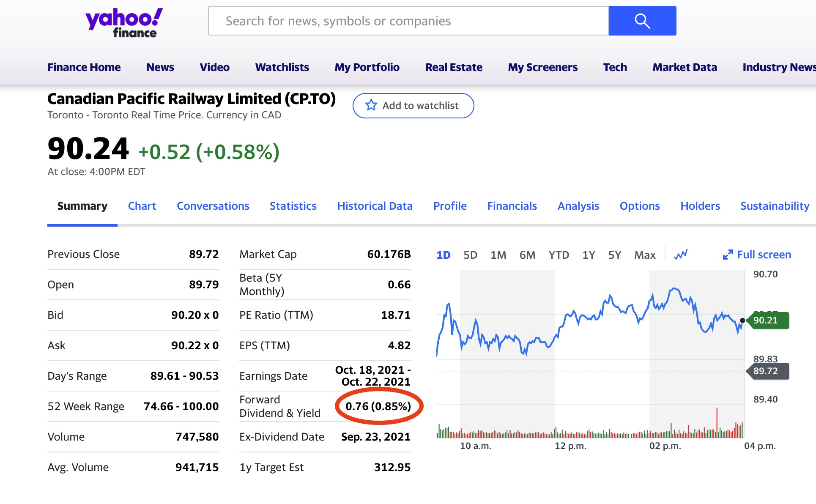
Task: Open Industry News navigation item
Action: 779,67
